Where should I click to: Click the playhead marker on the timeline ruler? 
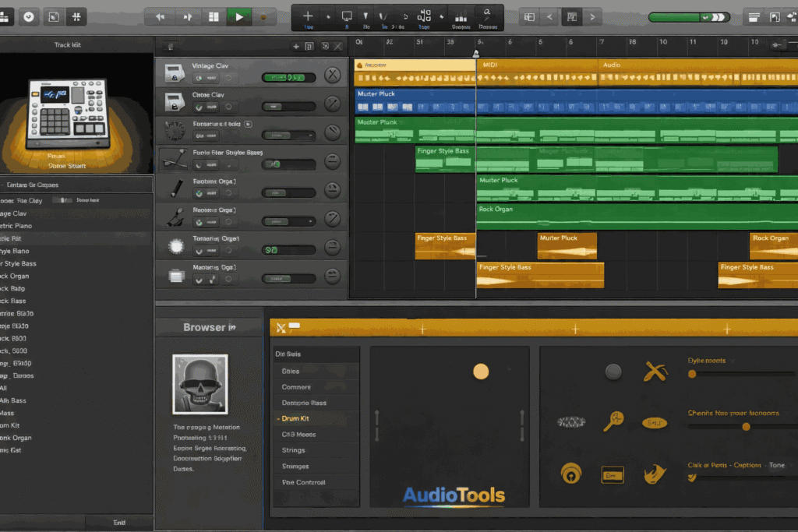tap(475, 53)
